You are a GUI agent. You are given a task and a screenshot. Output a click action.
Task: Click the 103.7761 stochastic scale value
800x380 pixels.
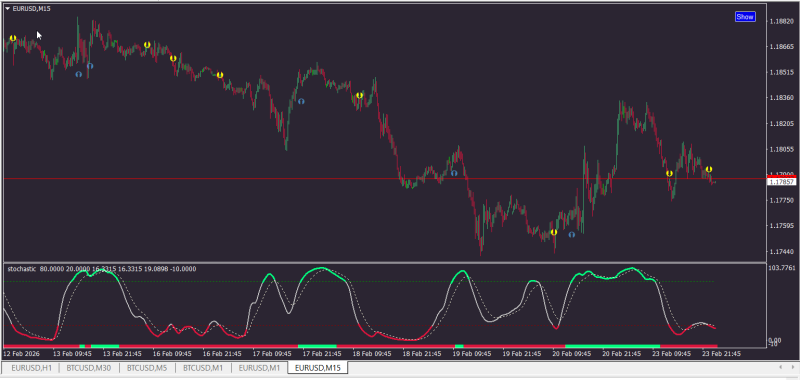[x=782, y=267]
